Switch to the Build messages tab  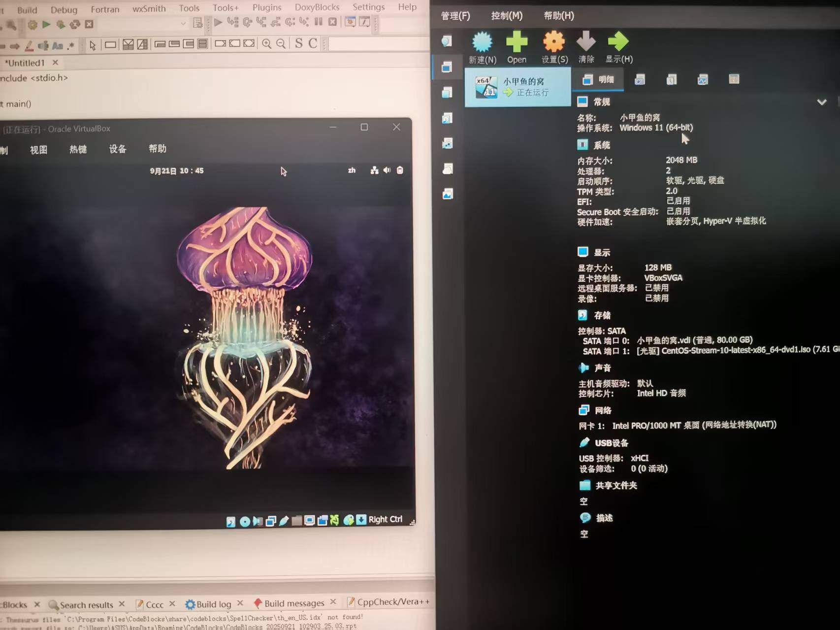[x=289, y=603]
